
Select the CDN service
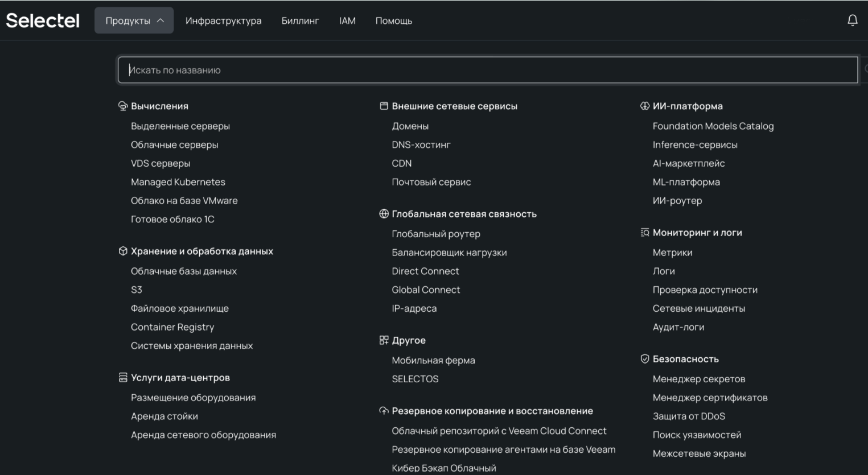(x=402, y=163)
